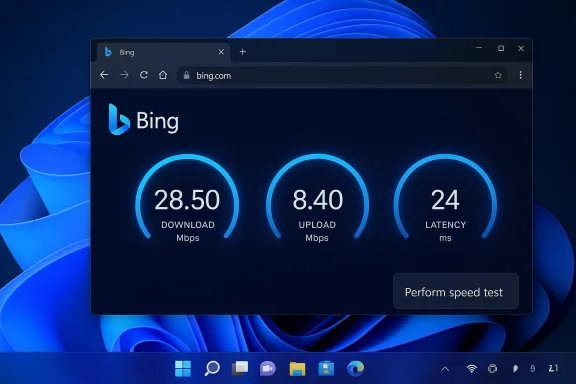The width and height of the screenshot is (576, 384).
Task: Click the UPLOAD label in the gauge
Action: point(317,225)
